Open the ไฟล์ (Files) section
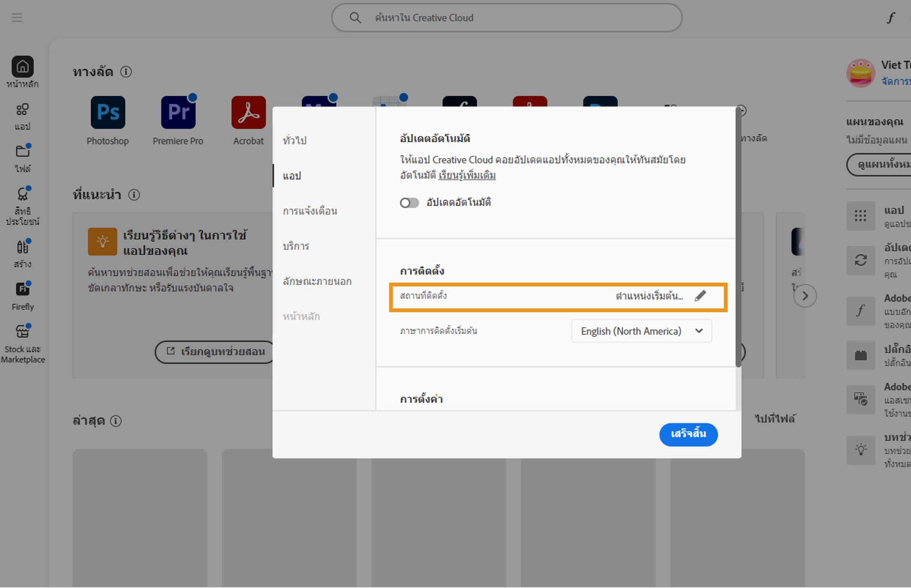The image size is (911, 588). [x=22, y=157]
